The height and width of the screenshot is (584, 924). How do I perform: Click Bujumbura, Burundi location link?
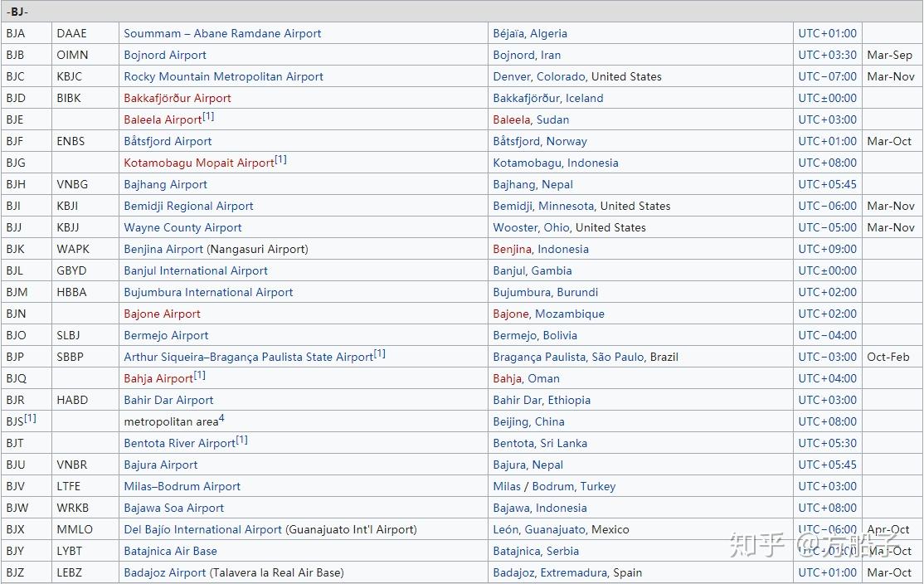coord(546,293)
